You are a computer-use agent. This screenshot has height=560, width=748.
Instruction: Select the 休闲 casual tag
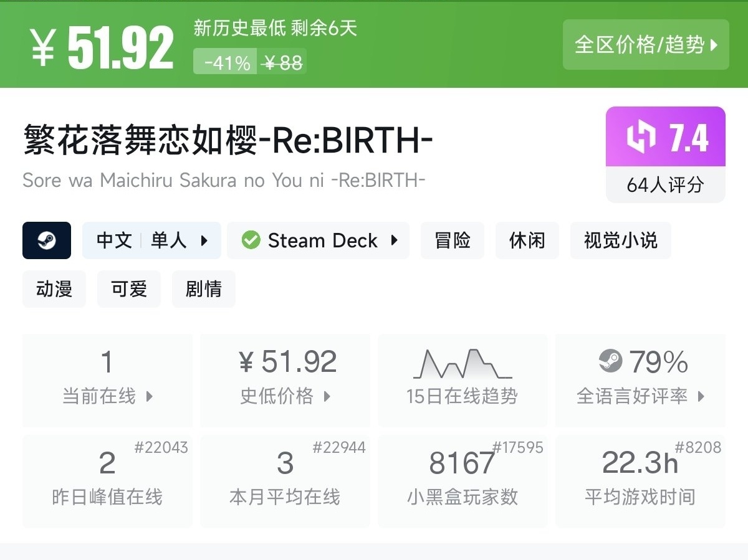527,240
